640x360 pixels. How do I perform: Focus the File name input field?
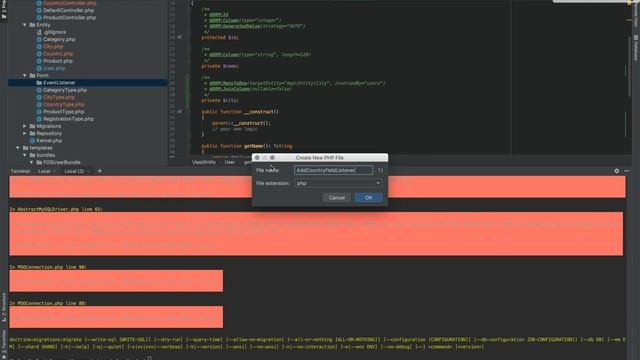pos(333,170)
